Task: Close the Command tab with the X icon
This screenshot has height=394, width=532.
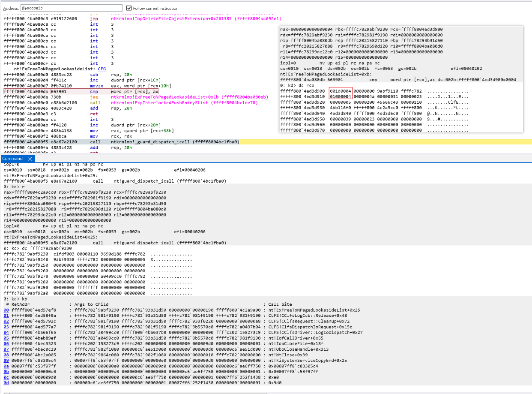Action: pos(30,159)
